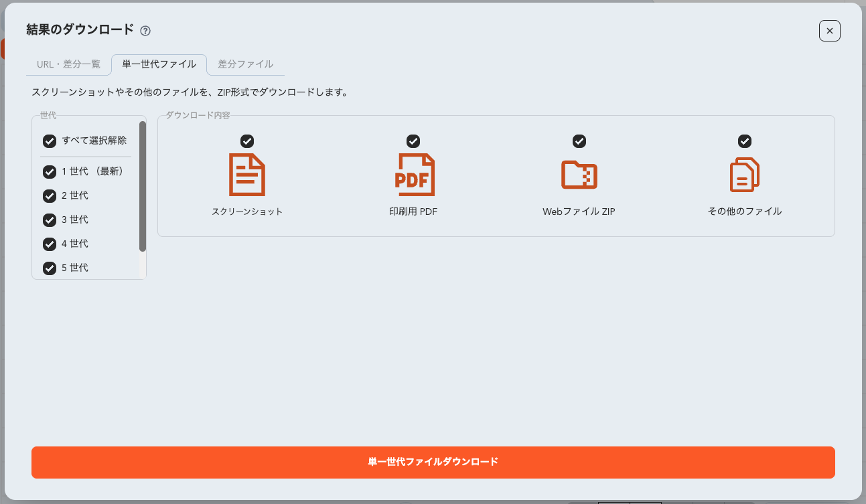Click the 単一世代ファイルダウンロード button

point(433,463)
